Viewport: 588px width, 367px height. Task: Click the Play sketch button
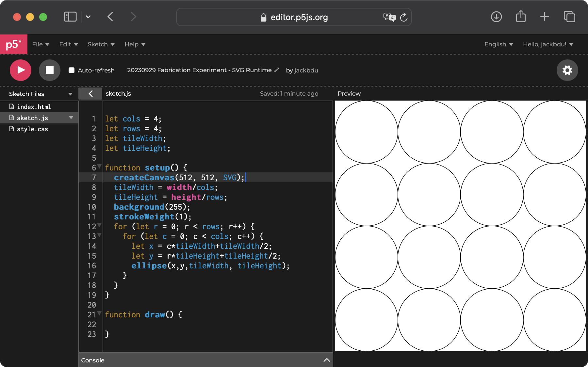point(21,70)
